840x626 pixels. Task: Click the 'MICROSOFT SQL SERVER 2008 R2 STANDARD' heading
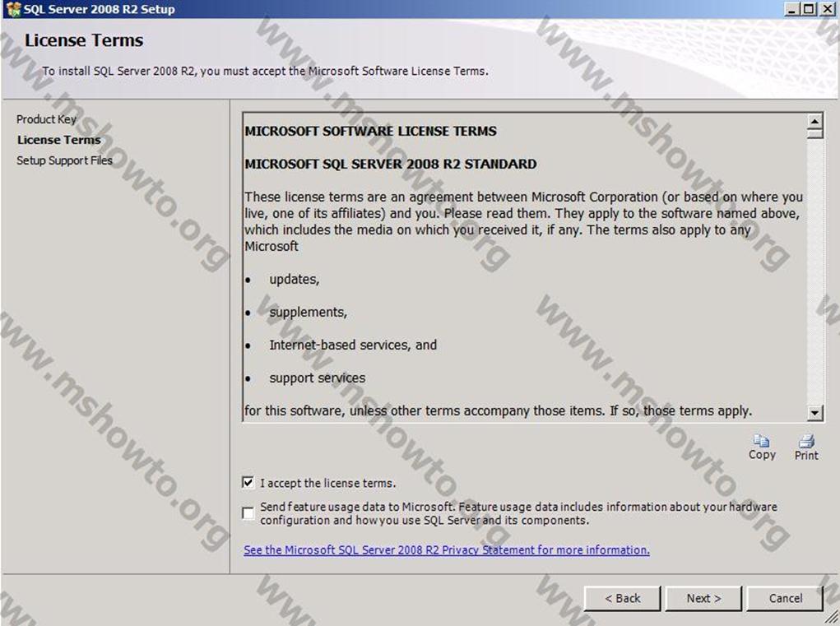391,164
